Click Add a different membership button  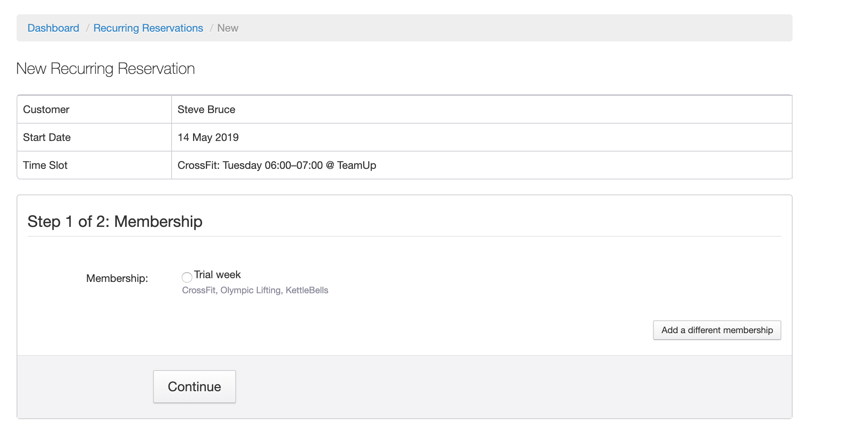pos(717,330)
